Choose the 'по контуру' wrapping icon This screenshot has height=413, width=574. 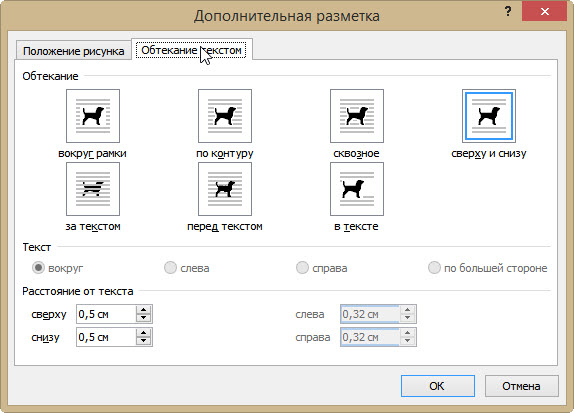(225, 116)
